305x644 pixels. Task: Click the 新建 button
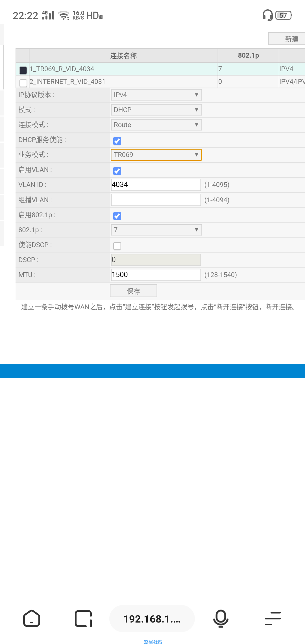point(288,39)
